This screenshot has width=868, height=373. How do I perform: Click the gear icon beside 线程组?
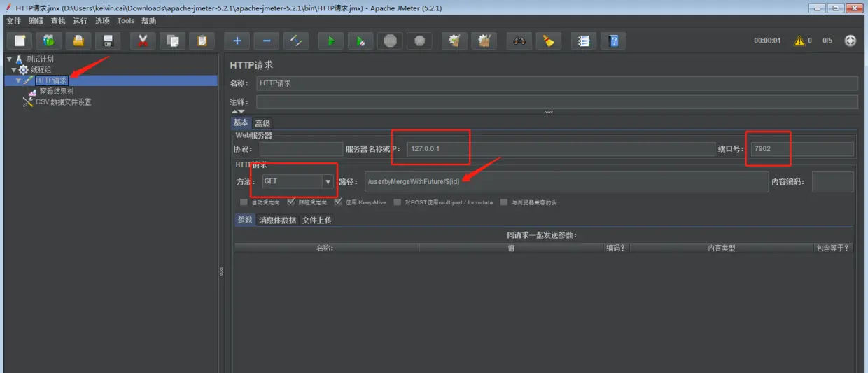[x=24, y=70]
